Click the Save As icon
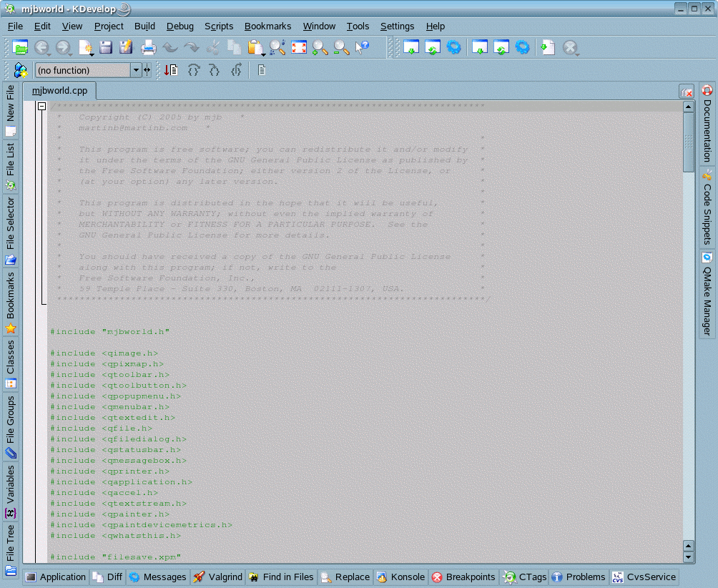This screenshot has width=718, height=588. [127, 48]
